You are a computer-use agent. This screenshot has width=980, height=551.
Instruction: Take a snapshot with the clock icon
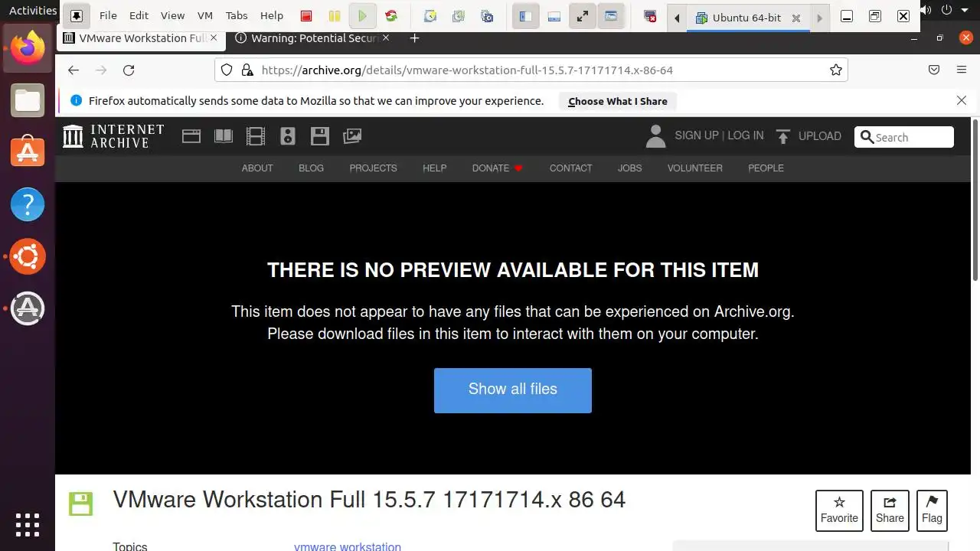point(430,16)
